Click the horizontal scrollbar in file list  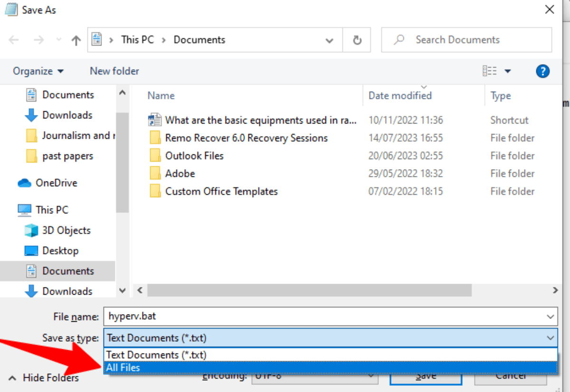click(309, 290)
